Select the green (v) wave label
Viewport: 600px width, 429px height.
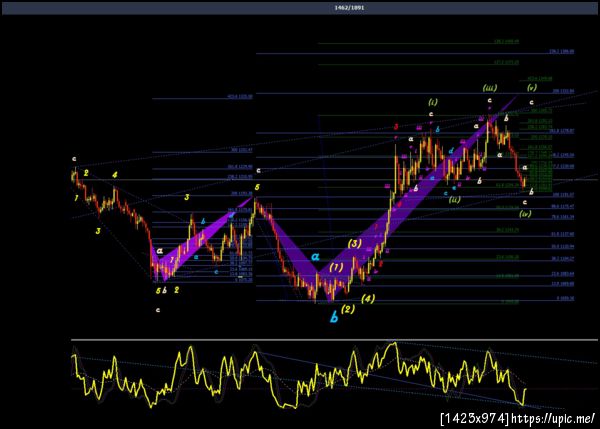coord(532,87)
